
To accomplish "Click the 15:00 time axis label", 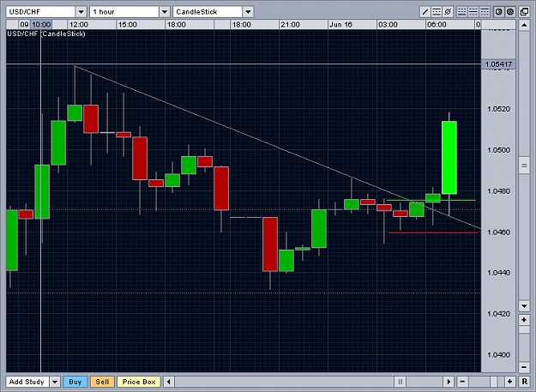I will point(127,25).
